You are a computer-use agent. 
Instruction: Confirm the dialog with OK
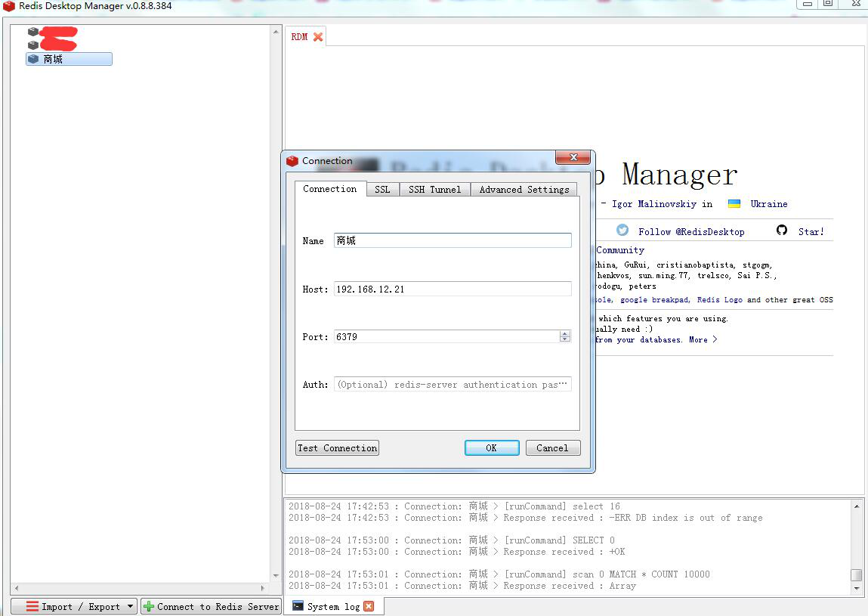click(x=492, y=447)
